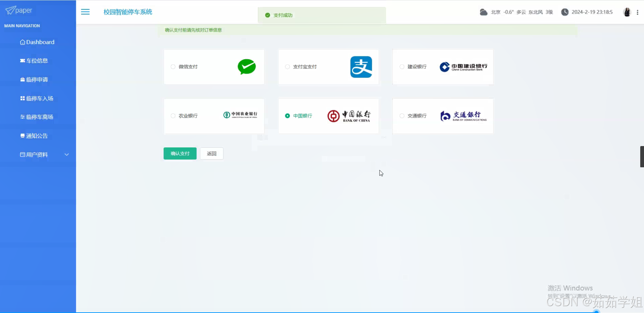Open the three-dot more options menu
Image resolution: width=644 pixels, height=313 pixels.
pos(637,12)
